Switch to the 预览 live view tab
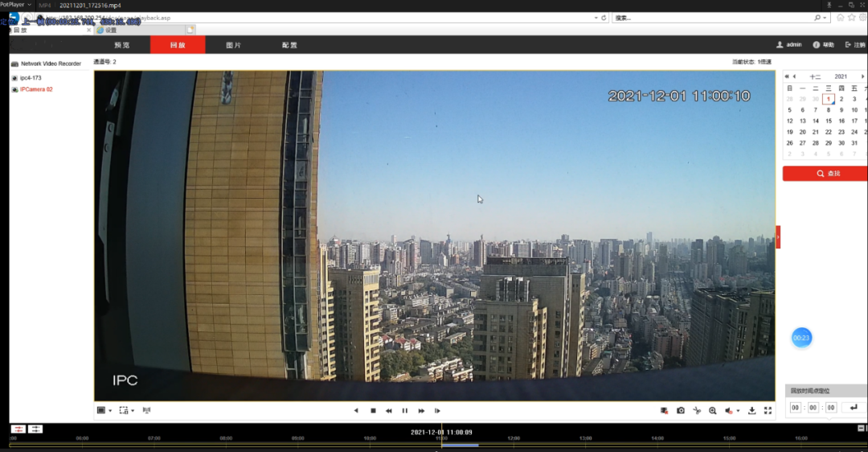 [122, 45]
